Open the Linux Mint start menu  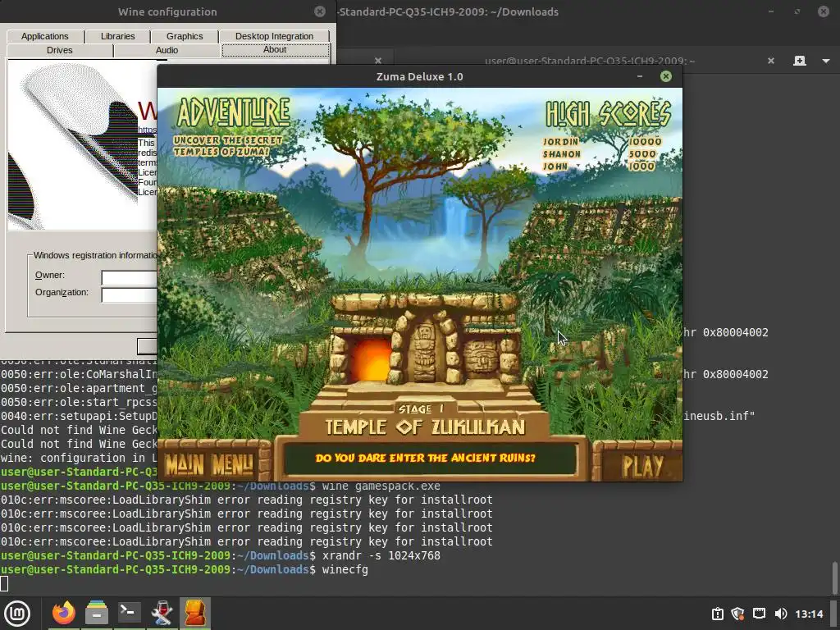coord(17,614)
